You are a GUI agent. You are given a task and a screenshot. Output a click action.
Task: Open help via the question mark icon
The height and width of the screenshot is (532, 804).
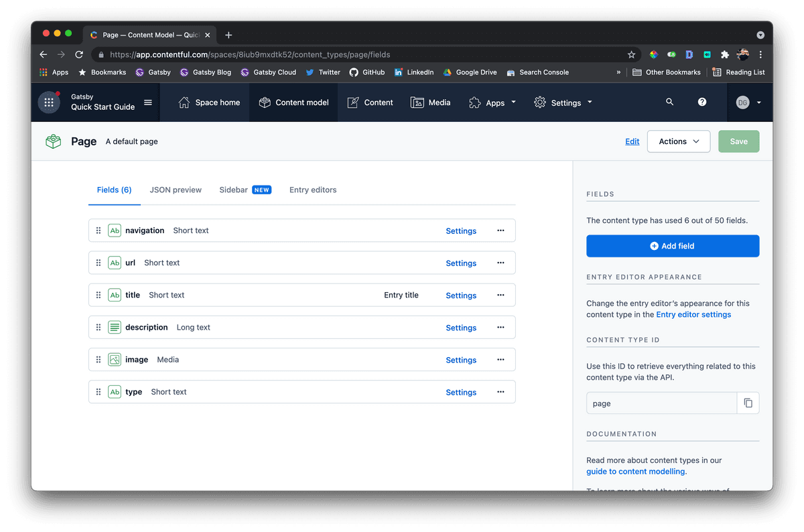coord(701,102)
